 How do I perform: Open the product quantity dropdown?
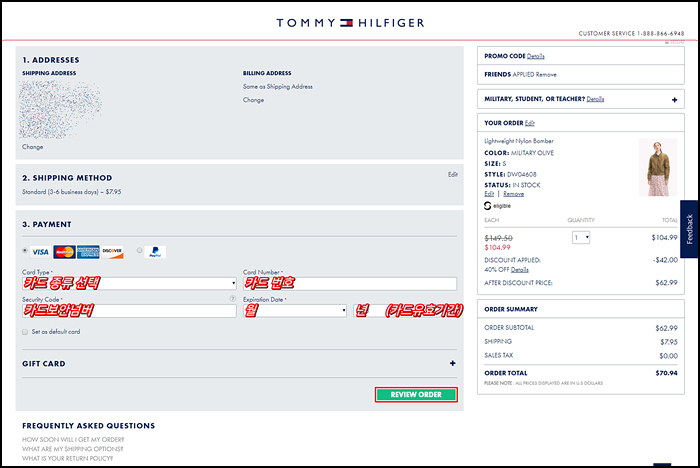pyautogui.click(x=581, y=238)
